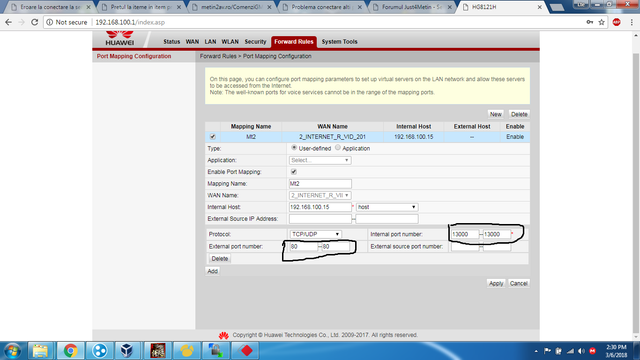This screenshot has width=640, height=360.
Task: Open File Explorer from the taskbar
Action: tap(40, 351)
